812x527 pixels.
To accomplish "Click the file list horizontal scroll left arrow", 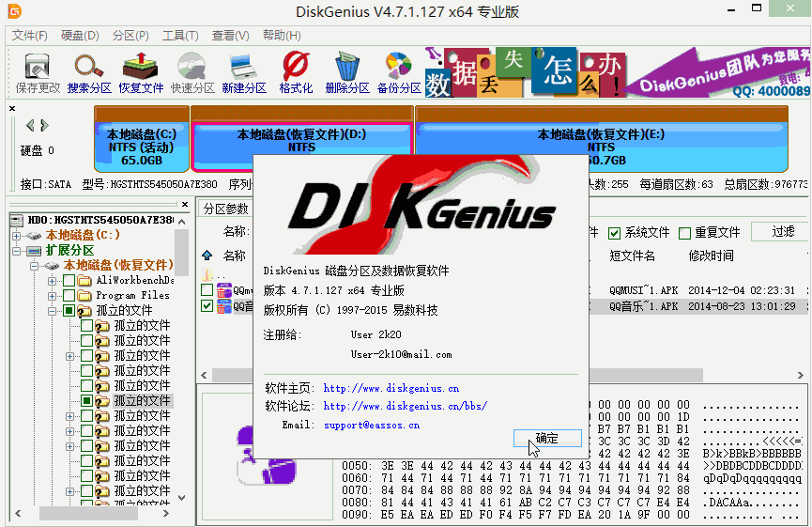I will [204, 375].
